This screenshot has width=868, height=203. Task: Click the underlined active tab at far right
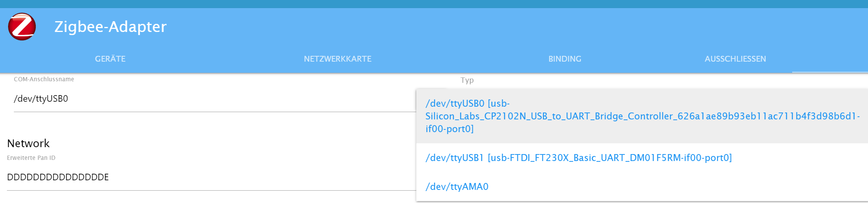coord(830,62)
